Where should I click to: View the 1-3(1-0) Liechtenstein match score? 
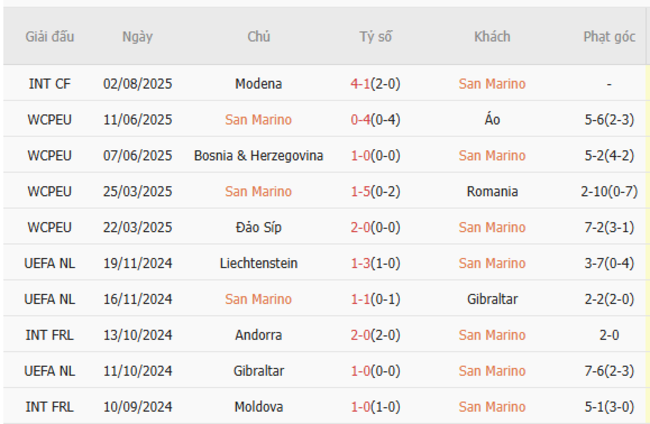[376, 263]
